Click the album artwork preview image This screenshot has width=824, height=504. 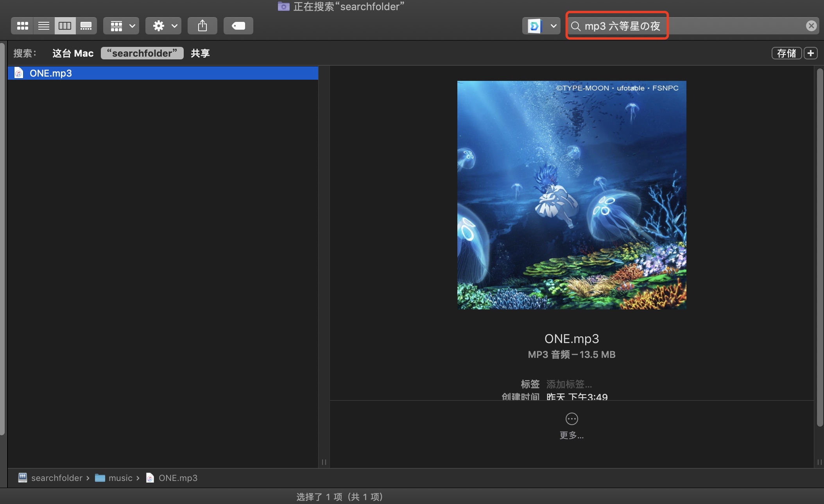pos(571,195)
